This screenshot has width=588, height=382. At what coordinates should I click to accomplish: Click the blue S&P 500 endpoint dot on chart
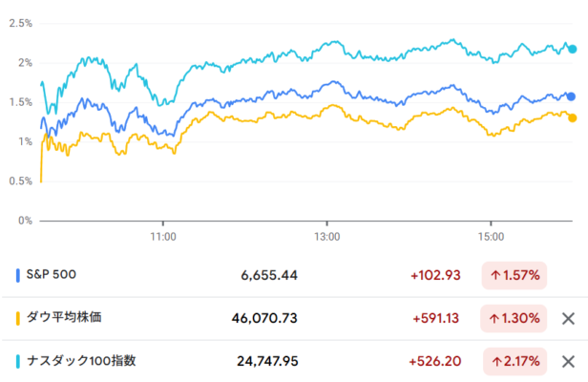click(x=571, y=95)
